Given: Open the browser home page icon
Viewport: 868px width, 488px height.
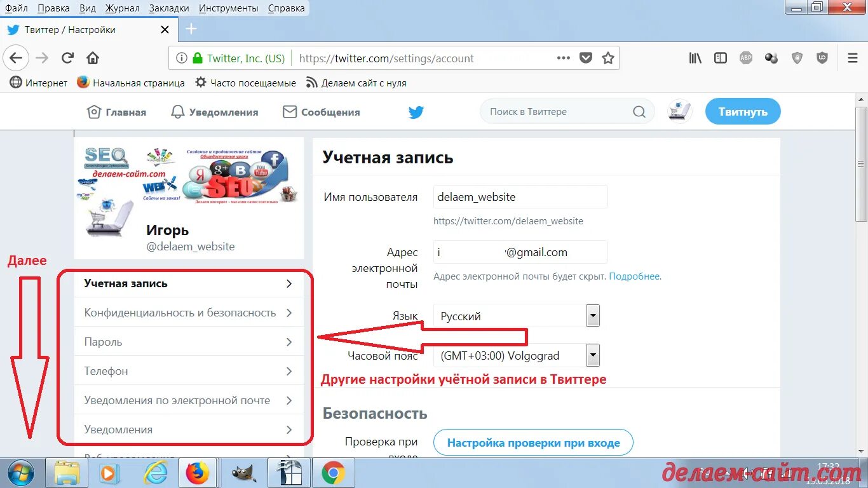Looking at the screenshot, I should (x=93, y=58).
